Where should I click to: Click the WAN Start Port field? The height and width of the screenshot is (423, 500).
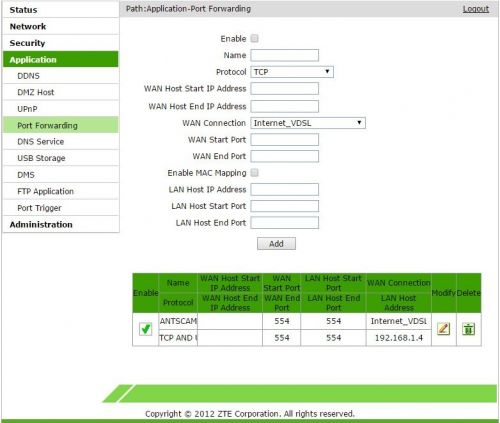(285, 140)
